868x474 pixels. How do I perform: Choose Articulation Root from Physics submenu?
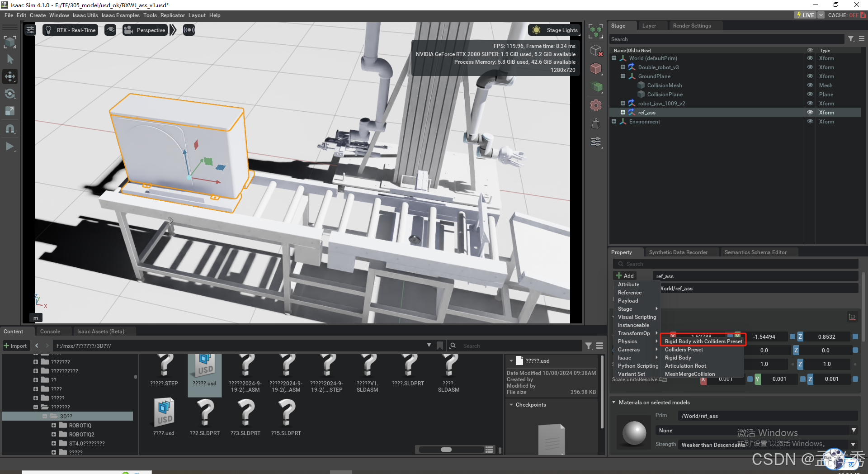(x=685, y=366)
